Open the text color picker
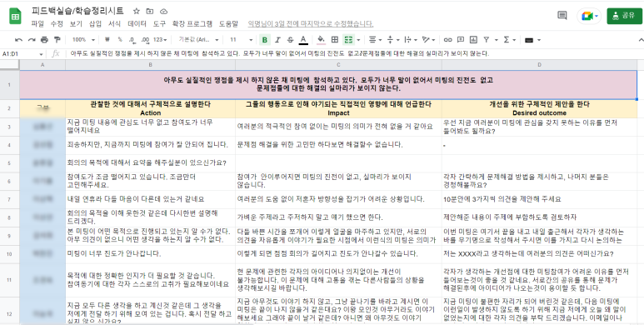Image resolution: width=644 pixels, height=325 pixels. pos(303,40)
